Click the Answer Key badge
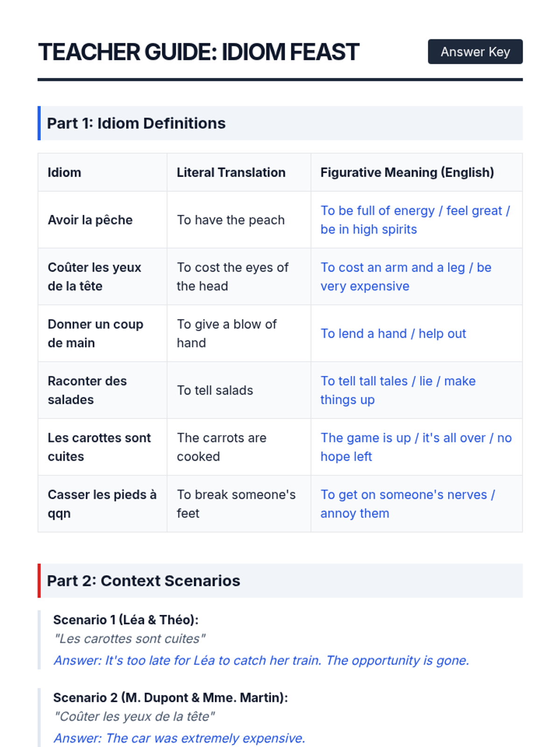The image size is (560, 747). (475, 52)
